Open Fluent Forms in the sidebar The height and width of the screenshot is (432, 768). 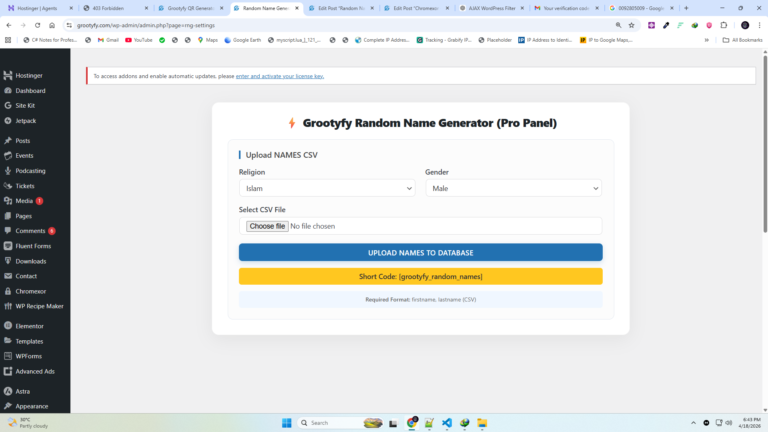coord(33,246)
